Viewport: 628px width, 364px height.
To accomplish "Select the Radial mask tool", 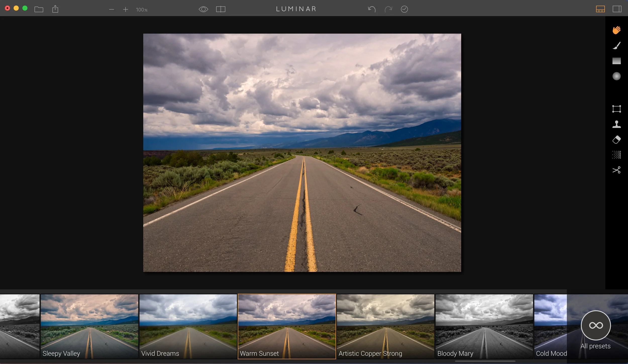I will click(616, 76).
